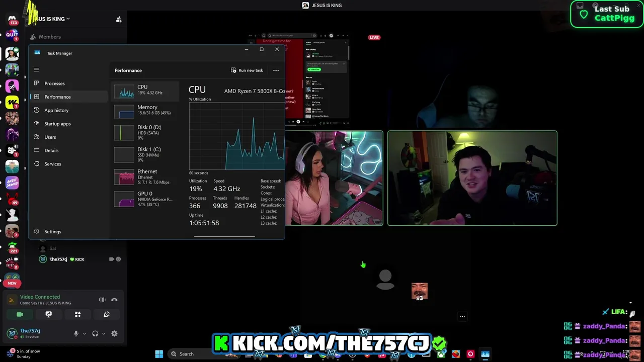Screen dimensions: 644x362
Task: Open the Discord soundboard
Action: [x=107, y=314]
